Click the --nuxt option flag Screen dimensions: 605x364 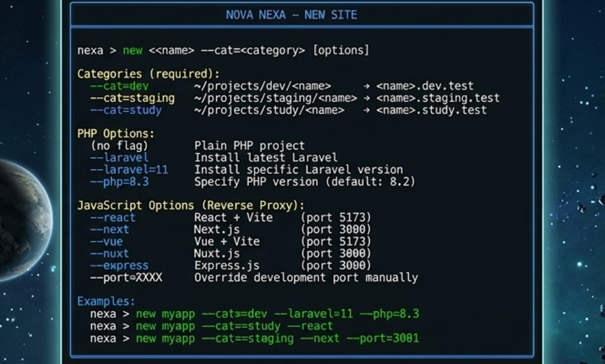tap(109, 254)
